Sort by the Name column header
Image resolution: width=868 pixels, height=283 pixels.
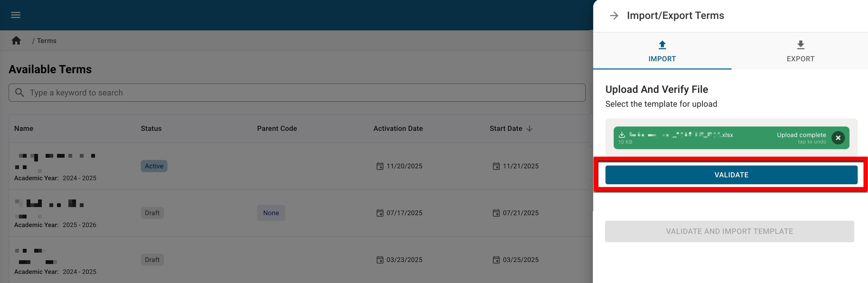pyautogui.click(x=24, y=129)
